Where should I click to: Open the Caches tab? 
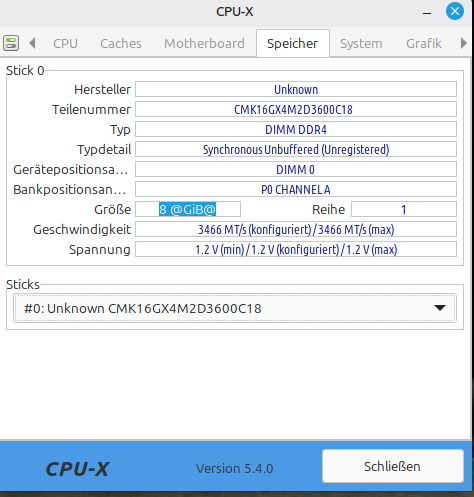click(x=121, y=43)
